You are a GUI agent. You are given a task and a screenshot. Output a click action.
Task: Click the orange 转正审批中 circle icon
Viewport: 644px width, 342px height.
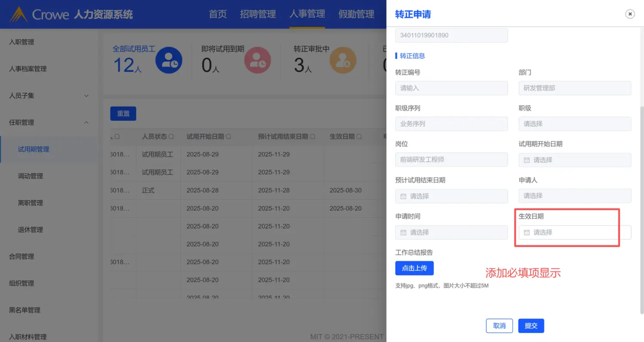[x=343, y=60]
